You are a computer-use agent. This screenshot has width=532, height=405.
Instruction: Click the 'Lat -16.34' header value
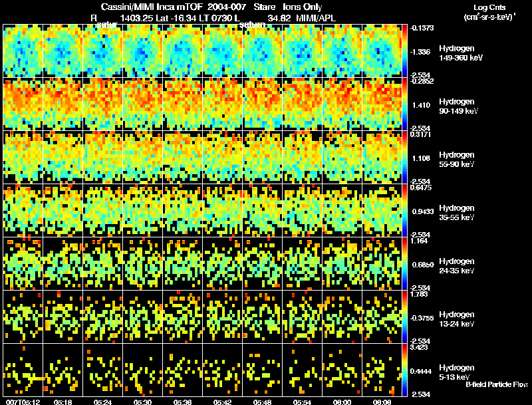(176, 19)
